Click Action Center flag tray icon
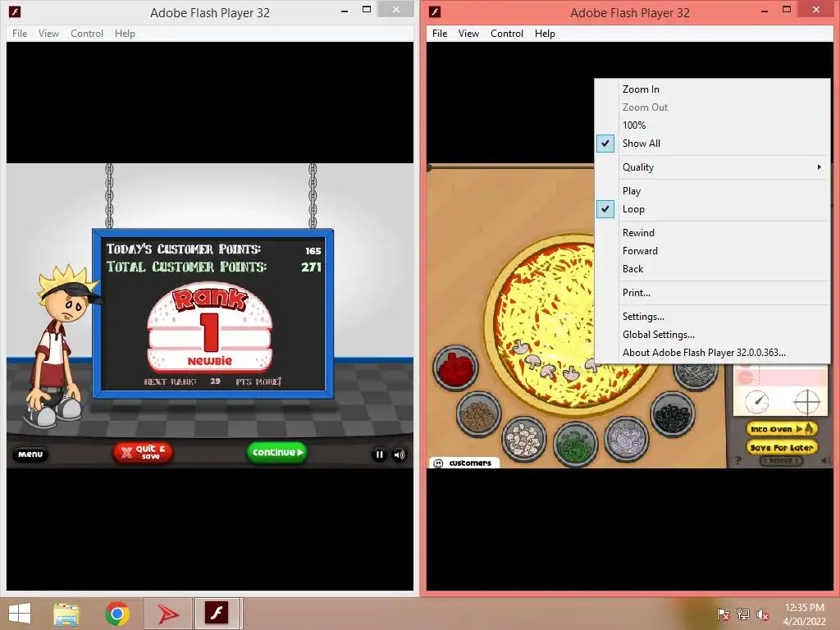This screenshot has height=630, width=840. (724, 614)
